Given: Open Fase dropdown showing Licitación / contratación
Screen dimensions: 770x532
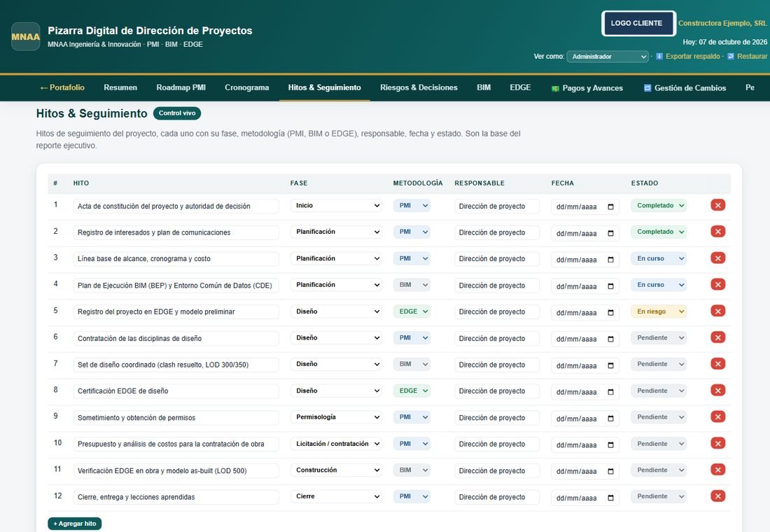Looking at the screenshot, I should 336,444.
